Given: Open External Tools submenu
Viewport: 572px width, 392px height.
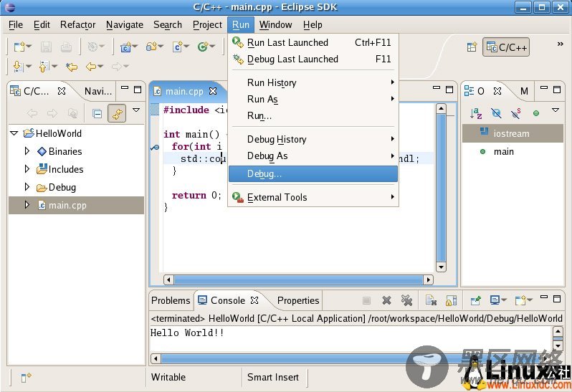Looking at the screenshot, I should pyautogui.click(x=313, y=197).
